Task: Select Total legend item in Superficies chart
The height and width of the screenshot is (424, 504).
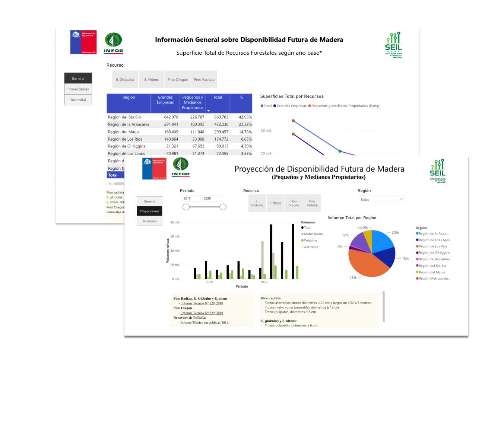Action: [x=266, y=106]
